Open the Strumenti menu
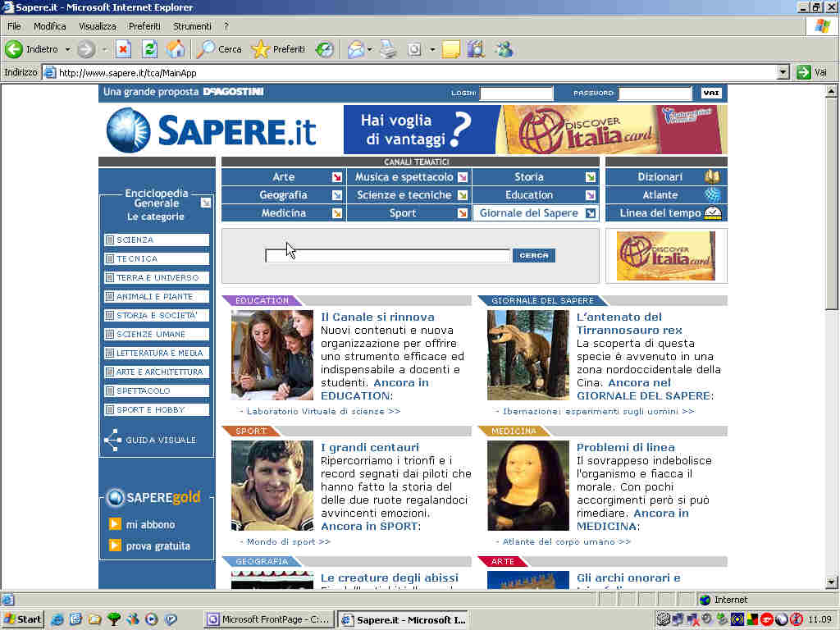 192,26
